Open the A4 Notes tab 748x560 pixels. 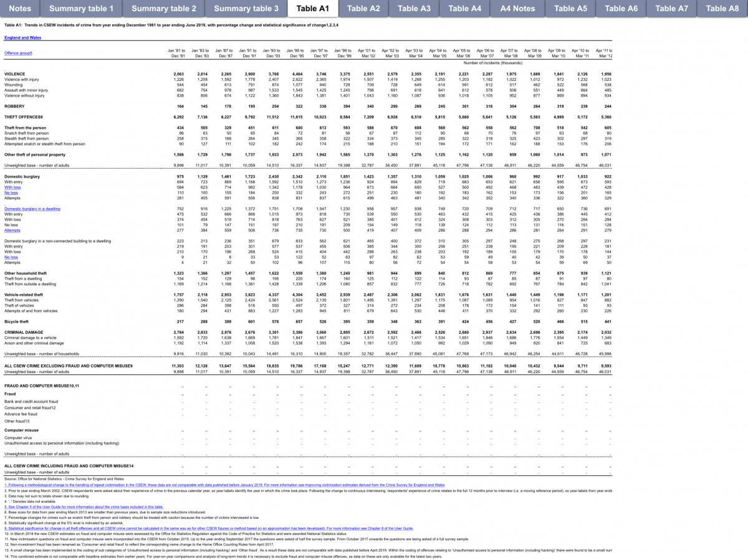point(517,9)
